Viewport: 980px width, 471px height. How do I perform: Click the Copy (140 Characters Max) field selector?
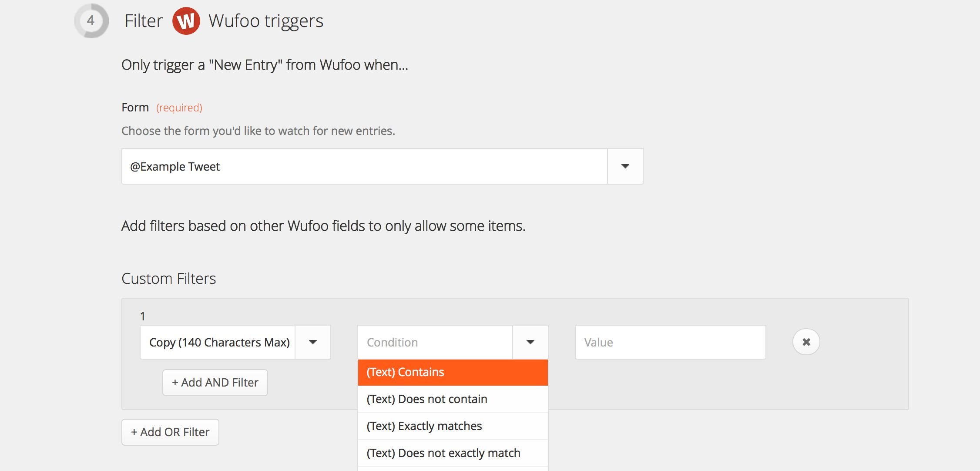coord(218,342)
